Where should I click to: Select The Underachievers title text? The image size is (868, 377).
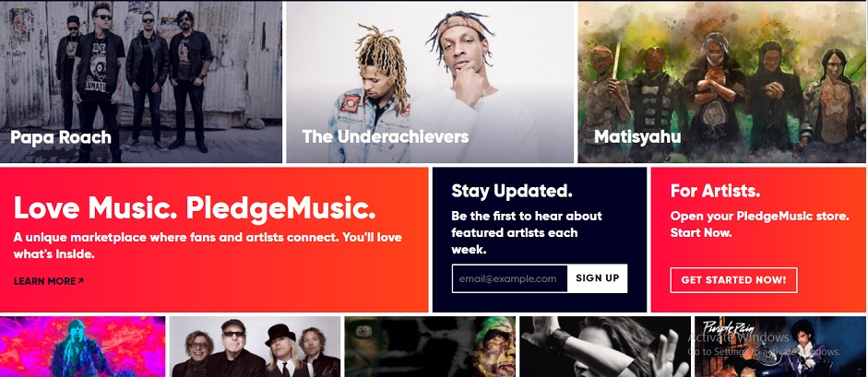pos(386,136)
